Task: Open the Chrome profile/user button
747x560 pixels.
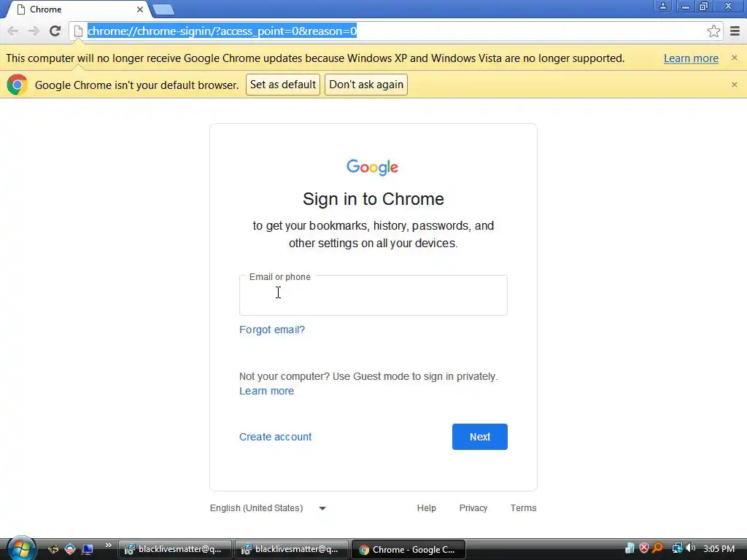Action: click(x=662, y=6)
